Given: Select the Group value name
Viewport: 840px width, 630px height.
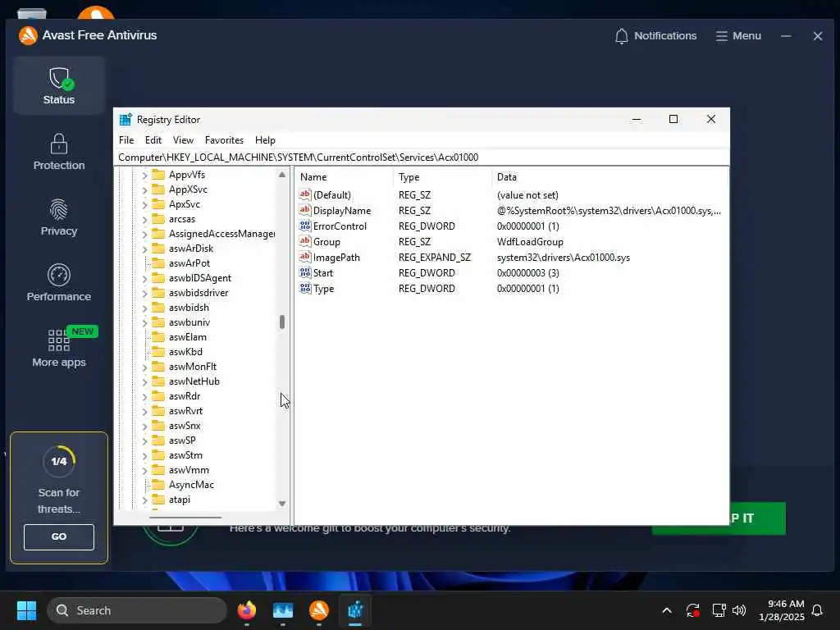Looking at the screenshot, I should [326, 242].
